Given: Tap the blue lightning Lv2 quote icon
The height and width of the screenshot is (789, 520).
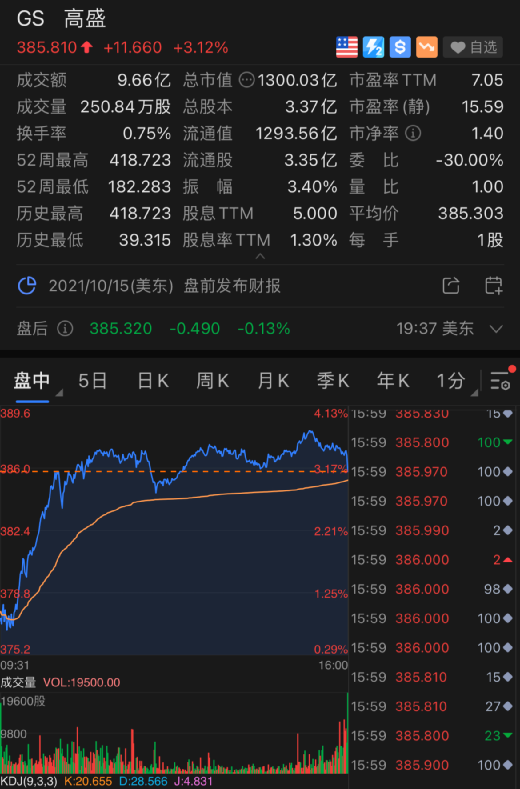Looking at the screenshot, I should pos(374,47).
